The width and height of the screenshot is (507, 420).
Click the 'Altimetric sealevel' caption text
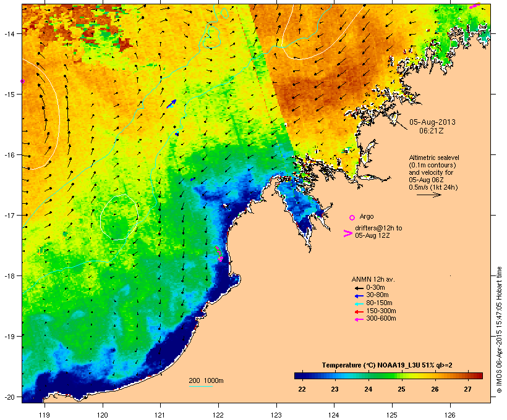coord(434,157)
